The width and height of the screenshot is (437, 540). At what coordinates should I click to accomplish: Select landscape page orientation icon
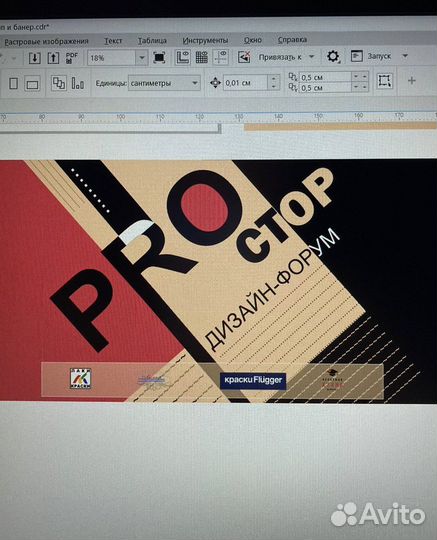pos(32,84)
